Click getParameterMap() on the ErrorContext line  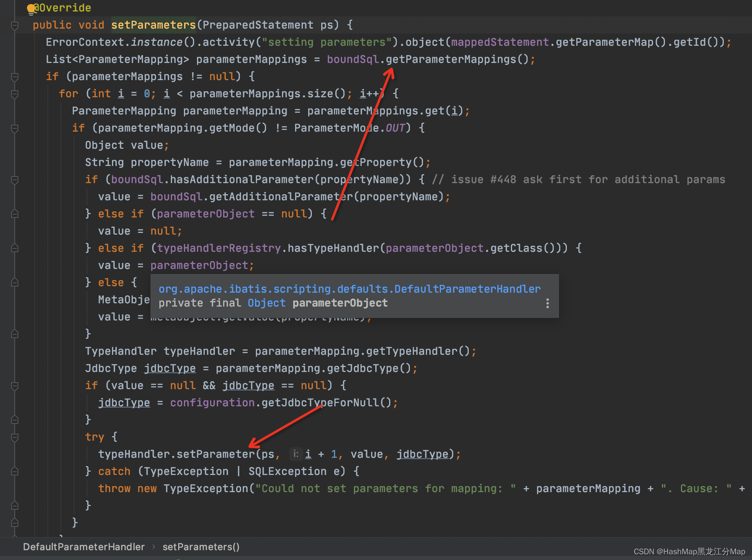pos(611,42)
